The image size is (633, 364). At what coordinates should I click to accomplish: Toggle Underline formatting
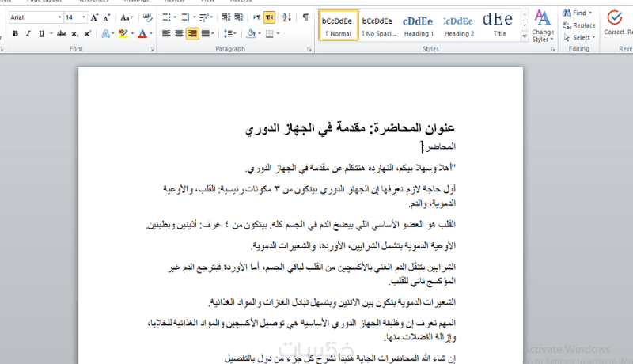point(42,34)
